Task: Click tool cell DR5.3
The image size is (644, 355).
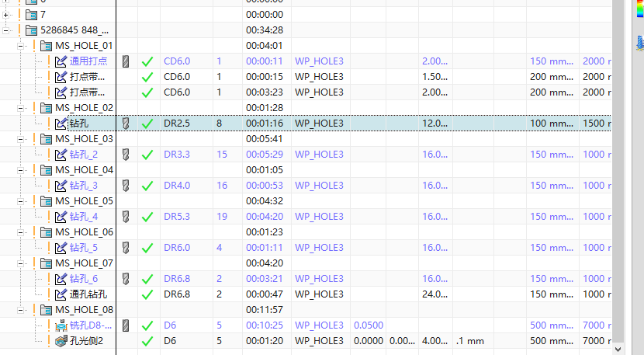Action: pos(177,217)
